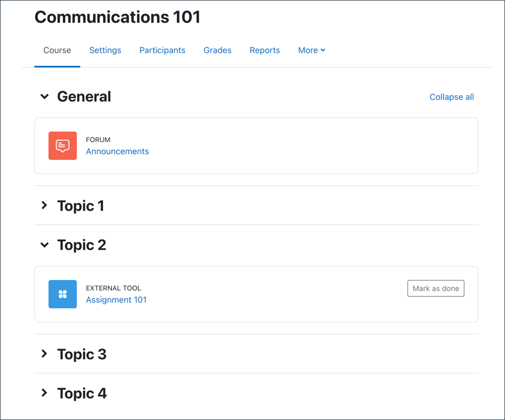This screenshot has width=505, height=420.
Task: Go to the Grades tab
Action: click(x=218, y=50)
